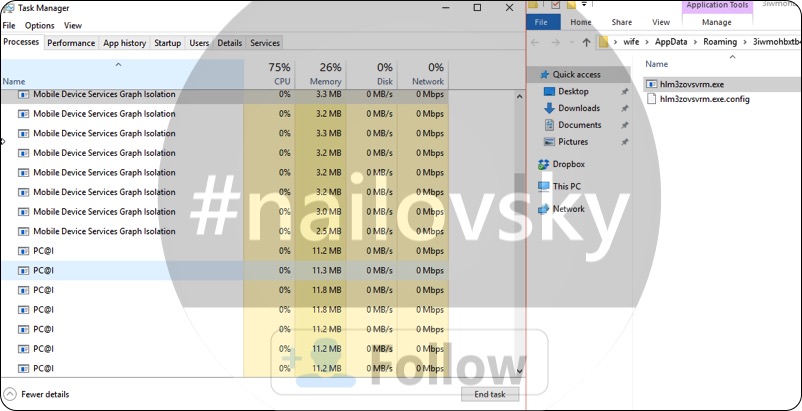Click the Network icon in sidebar
Screen dimensions: 802x411
pos(544,209)
